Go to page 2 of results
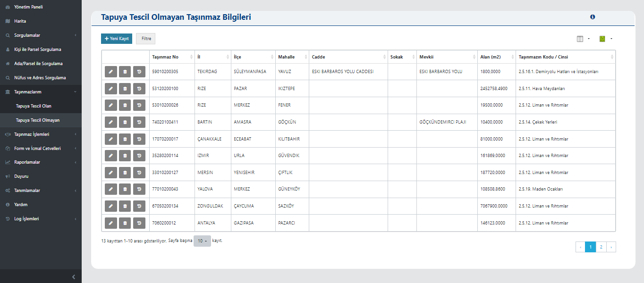 601,247
